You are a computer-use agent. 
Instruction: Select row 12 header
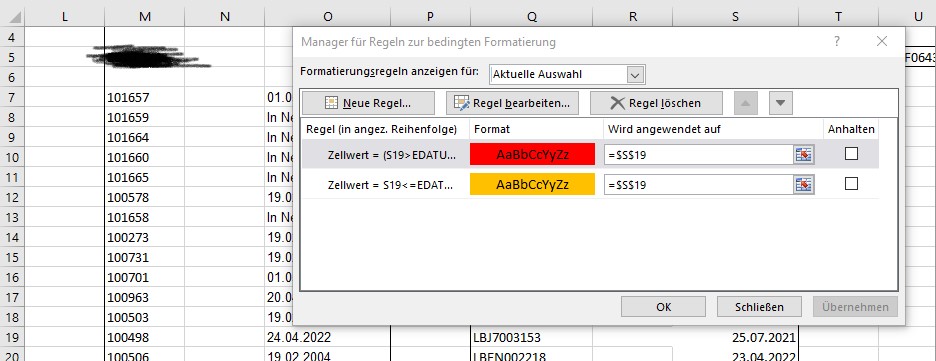pyautogui.click(x=13, y=197)
